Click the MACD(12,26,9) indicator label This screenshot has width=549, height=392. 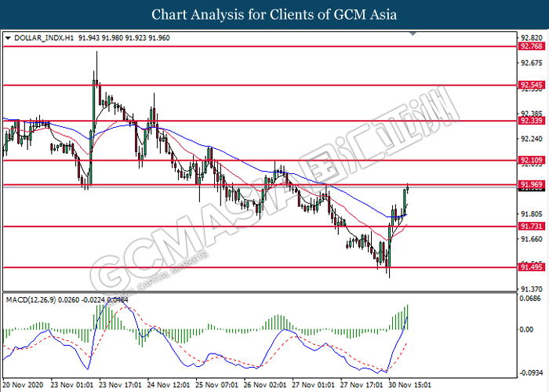[31, 300]
